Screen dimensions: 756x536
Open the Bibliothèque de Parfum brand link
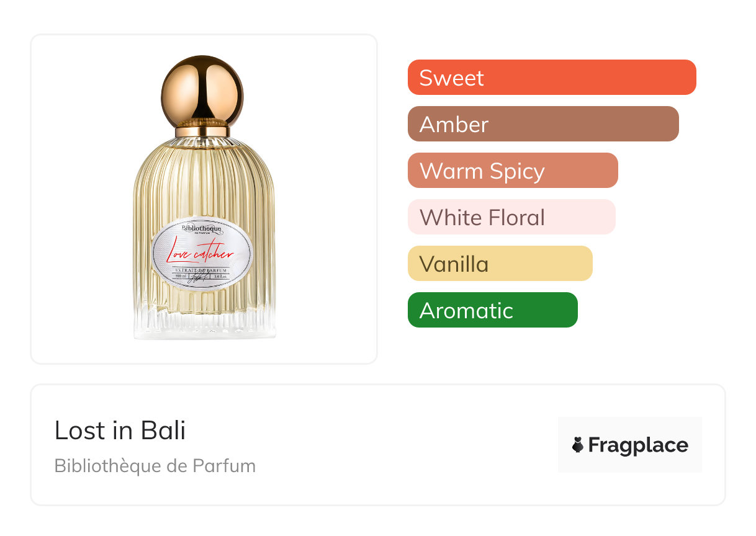[155, 465]
